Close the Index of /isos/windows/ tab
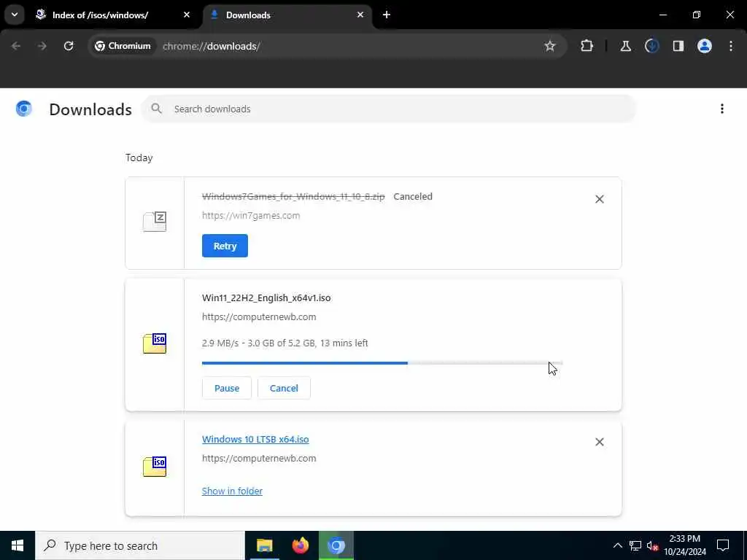This screenshot has width=747, height=560. (187, 15)
